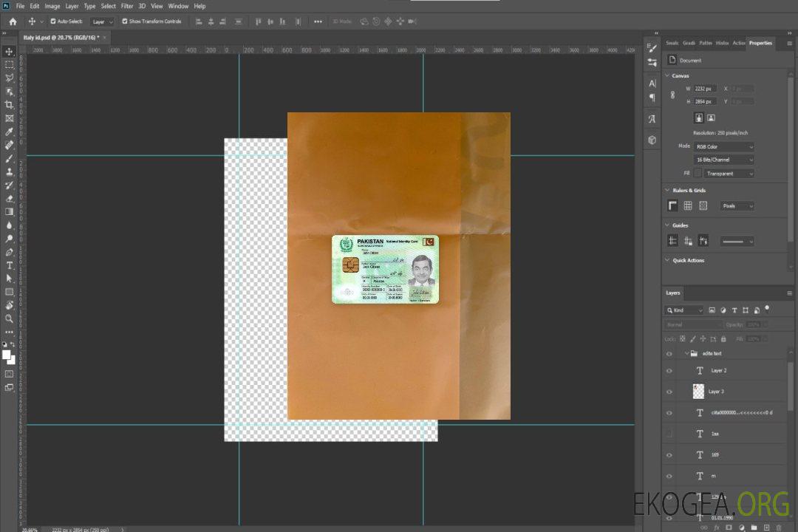Viewport: 798px width, 532px height.
Task: Select the Move tool in the toolbar
Action: pos(9,52)
